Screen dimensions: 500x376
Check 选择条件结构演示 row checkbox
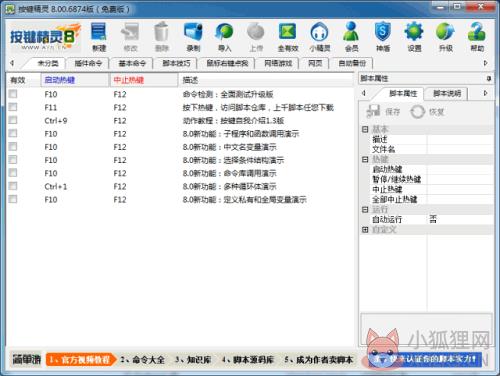point(13,160)
